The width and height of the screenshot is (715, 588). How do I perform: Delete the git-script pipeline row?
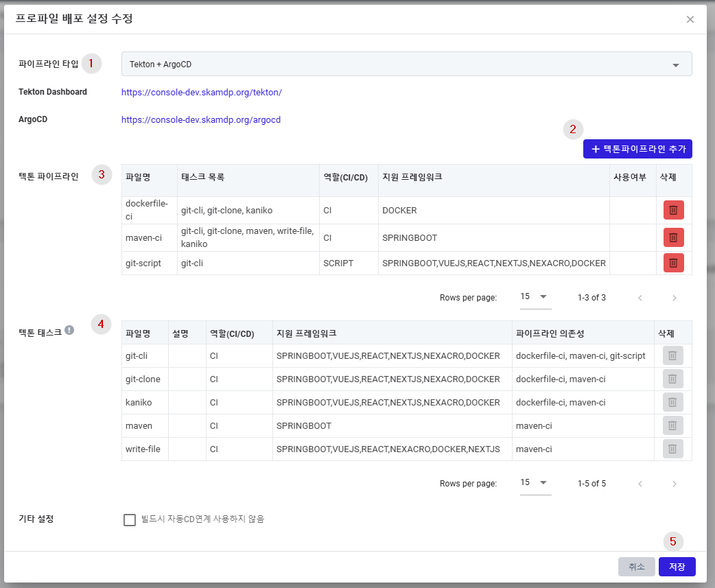pos(673,263)
